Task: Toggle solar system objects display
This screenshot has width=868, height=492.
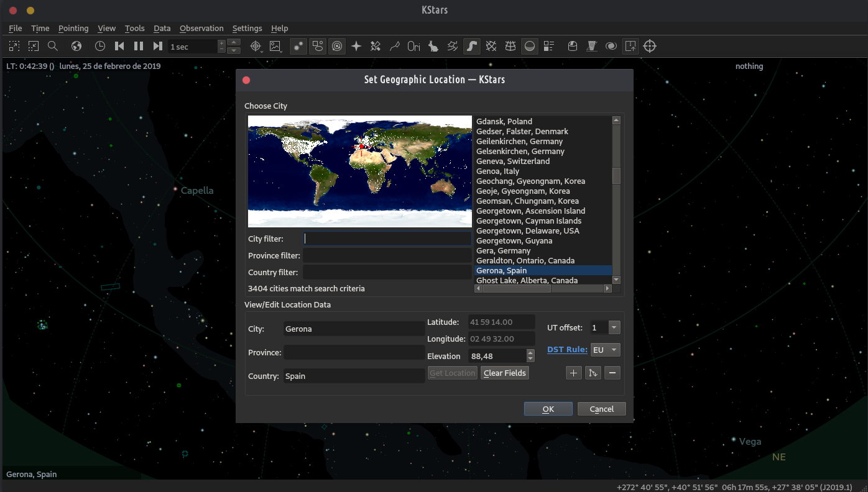Action: coord(337,46)
